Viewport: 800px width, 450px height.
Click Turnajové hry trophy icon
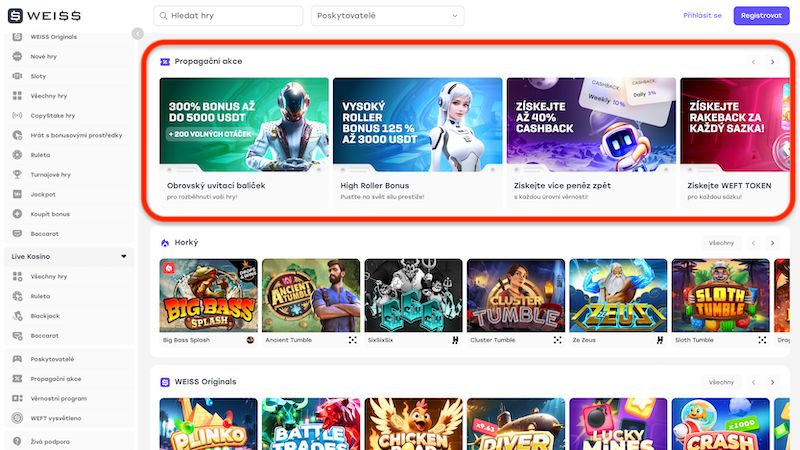point(17,174)
